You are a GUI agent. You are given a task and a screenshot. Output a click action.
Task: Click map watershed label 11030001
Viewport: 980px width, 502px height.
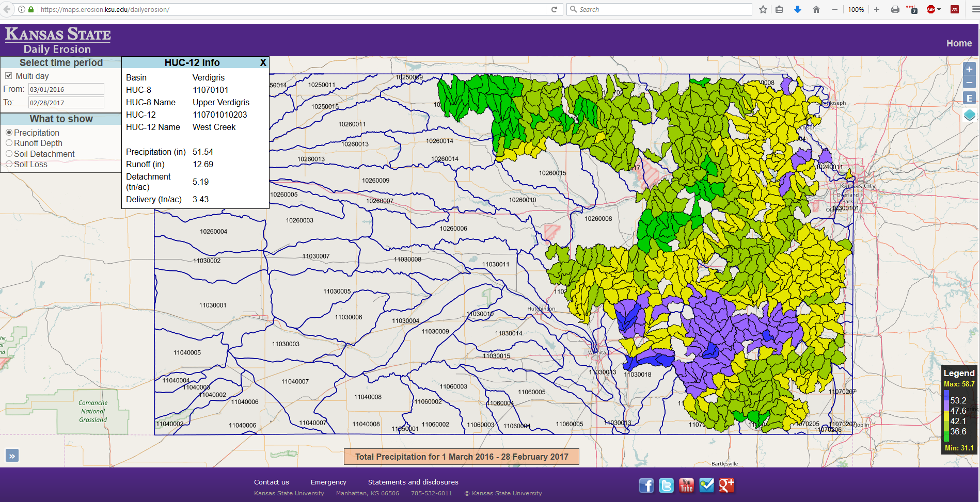213,305
